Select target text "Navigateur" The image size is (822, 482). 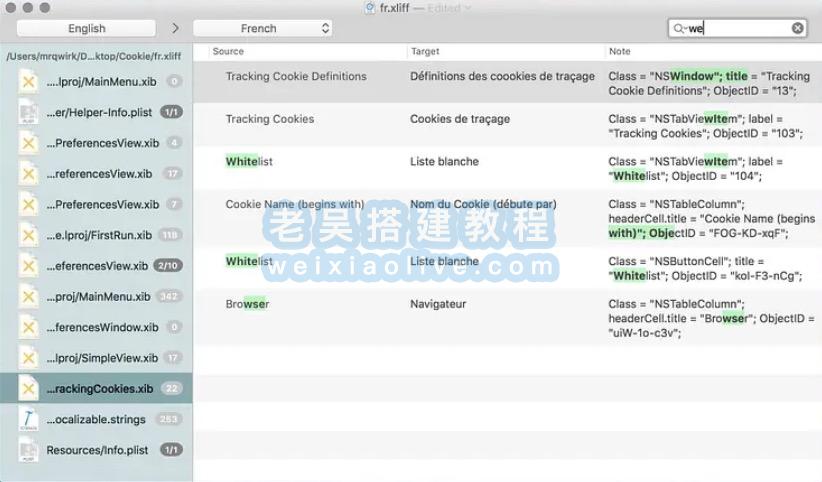[438, 304]
